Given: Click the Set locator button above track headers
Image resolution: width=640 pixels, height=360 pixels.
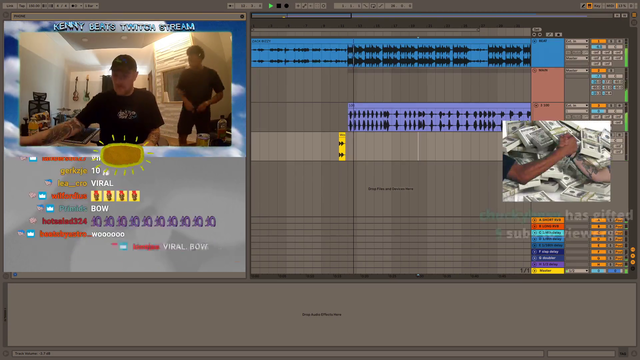Looking at the screenshot, I should pos(537,29).
